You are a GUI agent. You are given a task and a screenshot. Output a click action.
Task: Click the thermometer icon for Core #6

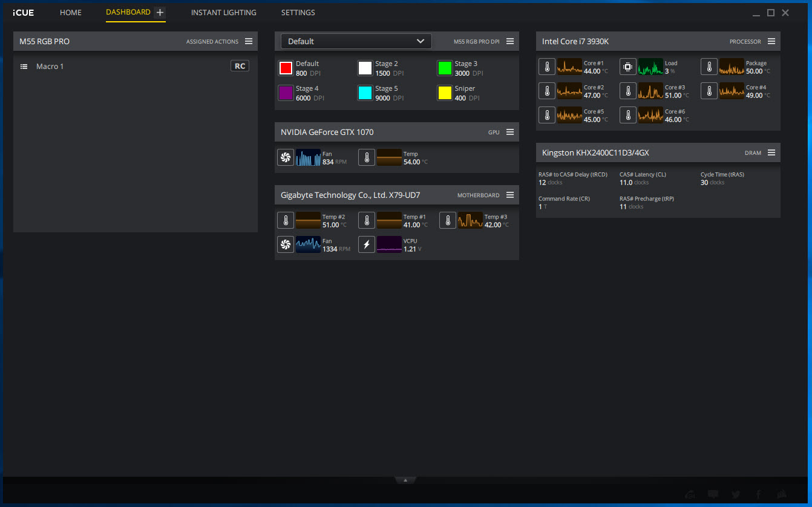point(628,115)
